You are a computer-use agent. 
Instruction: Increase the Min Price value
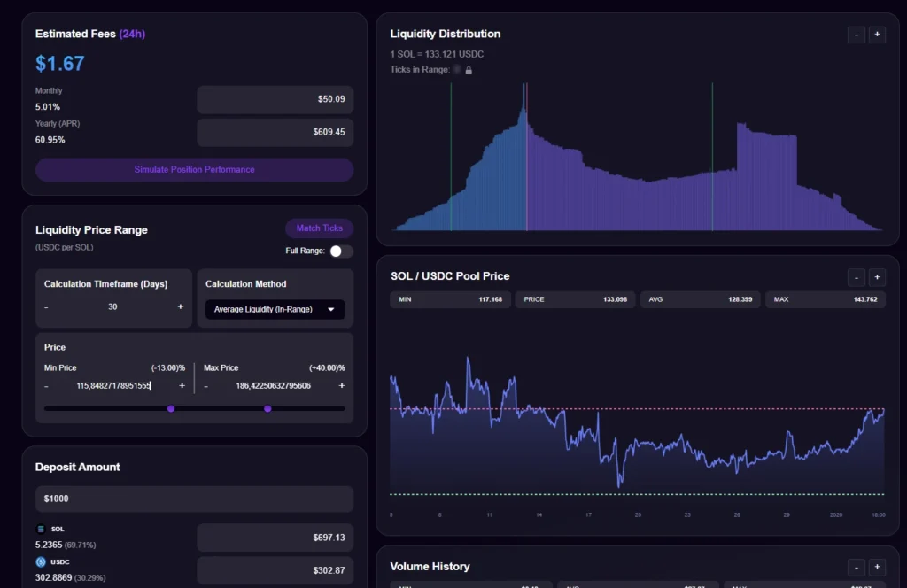(x=182, y=385)
